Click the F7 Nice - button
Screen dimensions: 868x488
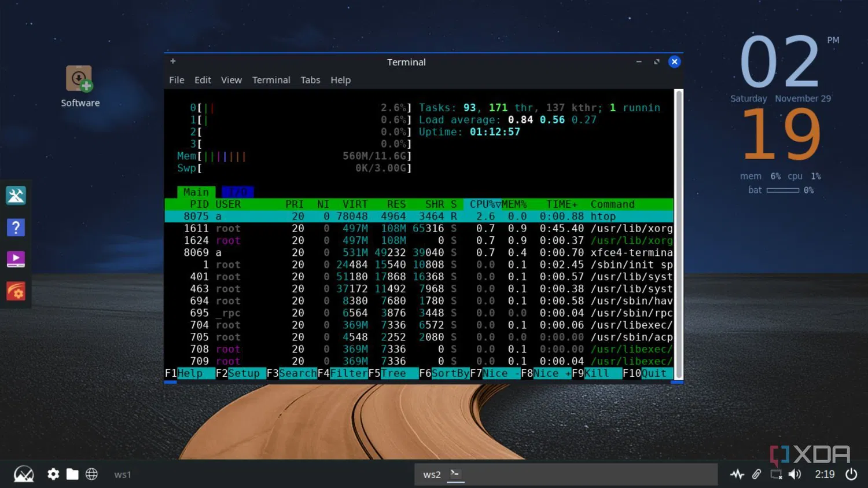tap(495, 373)
